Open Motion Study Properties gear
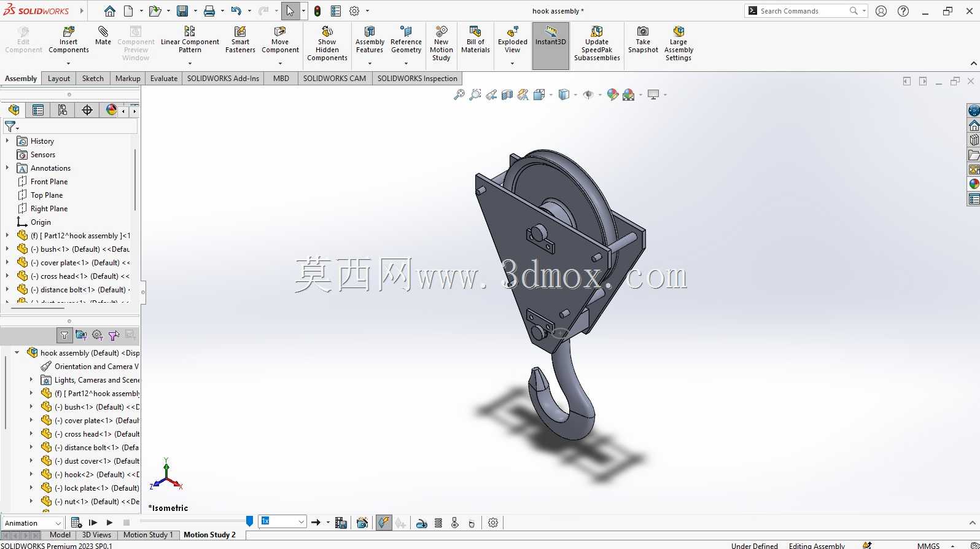Viewport: 980px width, 549px height. click(x=493, y=523)
